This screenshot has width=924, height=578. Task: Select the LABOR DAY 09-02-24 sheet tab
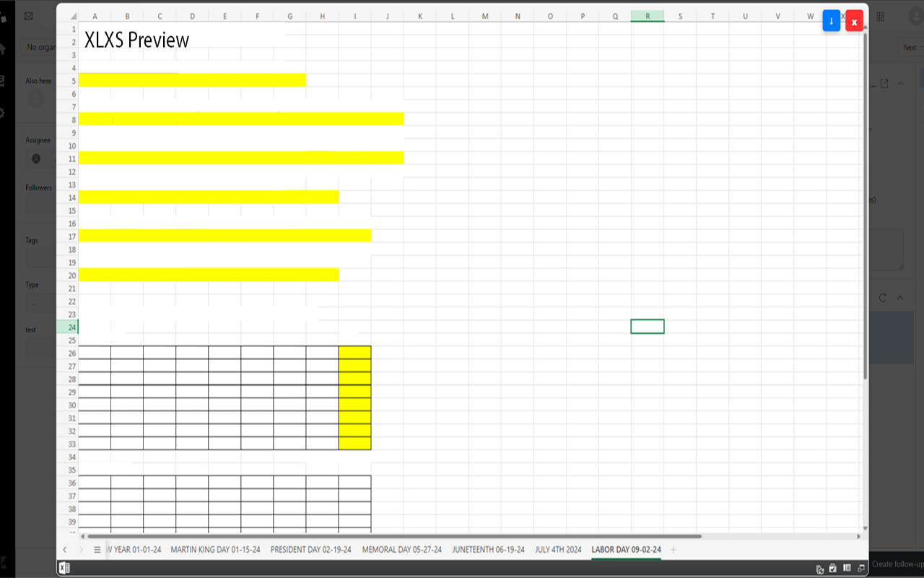(x=626, y=550)
